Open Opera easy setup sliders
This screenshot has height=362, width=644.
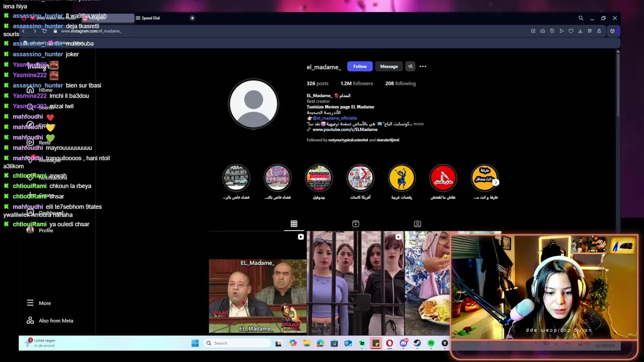point(590,31)
